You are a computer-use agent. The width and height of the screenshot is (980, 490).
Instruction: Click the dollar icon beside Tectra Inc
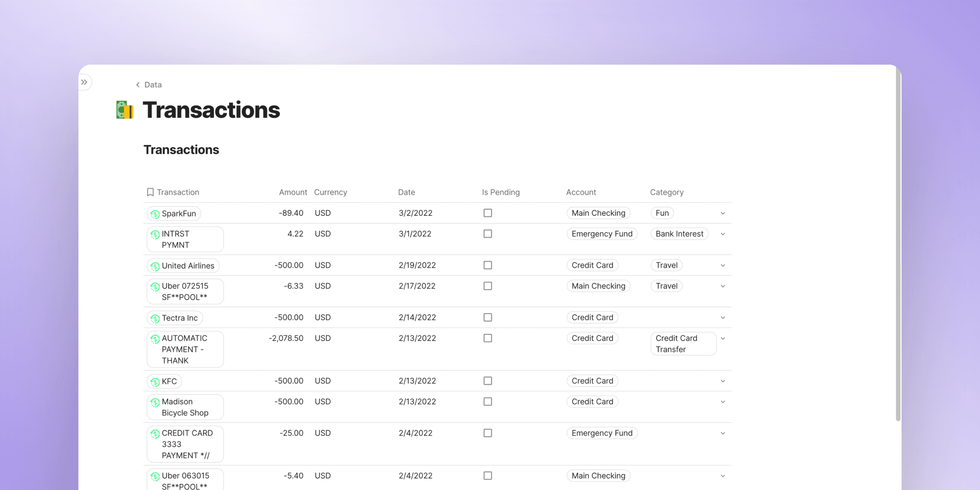155,318
